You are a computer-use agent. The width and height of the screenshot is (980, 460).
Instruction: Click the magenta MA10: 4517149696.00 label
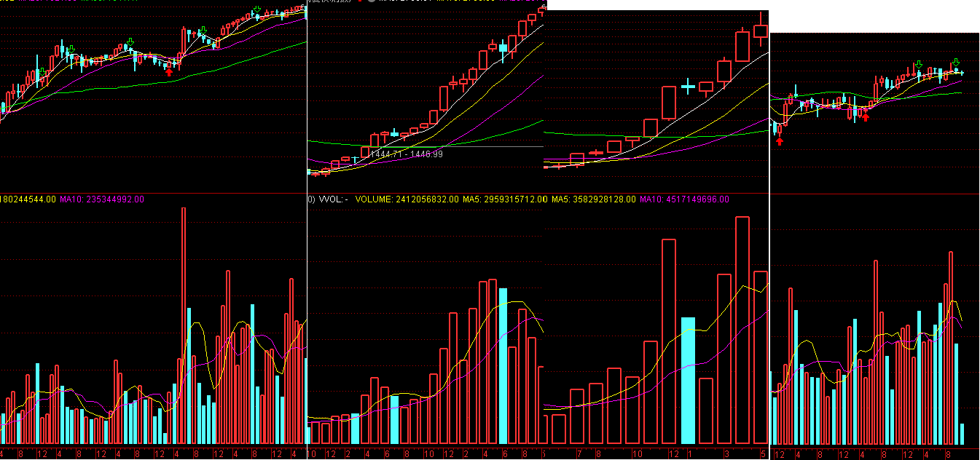[x=684, y=199]
